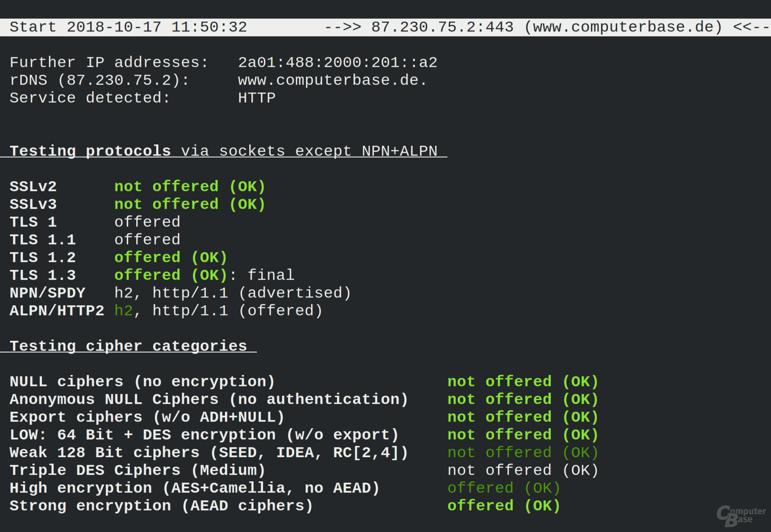Click ALPN/HTTP2 value 'h2, http/1.1 (offered)'
Viewport: 771px width, 532px height.
218,311
